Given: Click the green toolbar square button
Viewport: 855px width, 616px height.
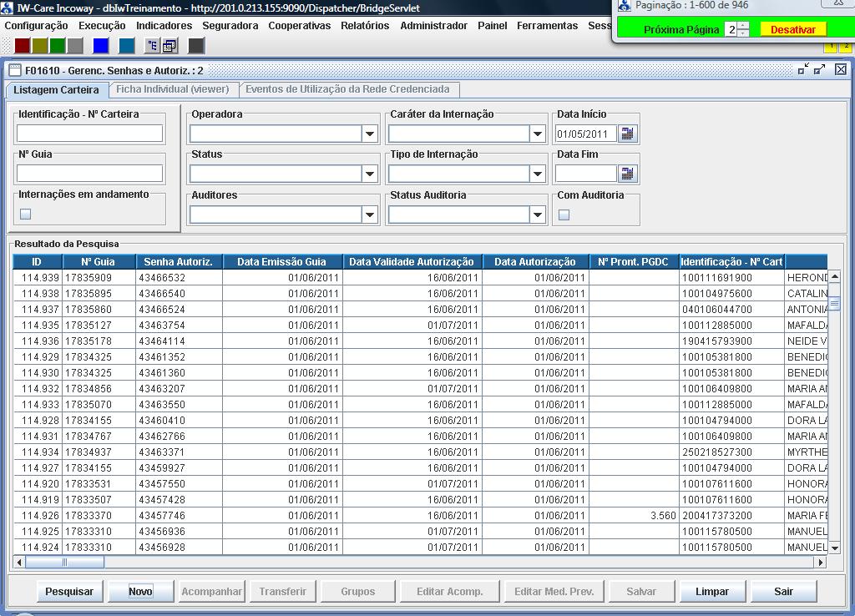Looking at the screenshot, I should [x=58, y=46].
